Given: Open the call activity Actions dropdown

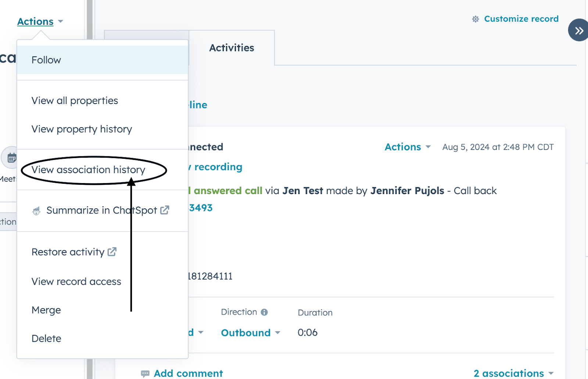Looking at the screenshot, I should pos(407,147).
